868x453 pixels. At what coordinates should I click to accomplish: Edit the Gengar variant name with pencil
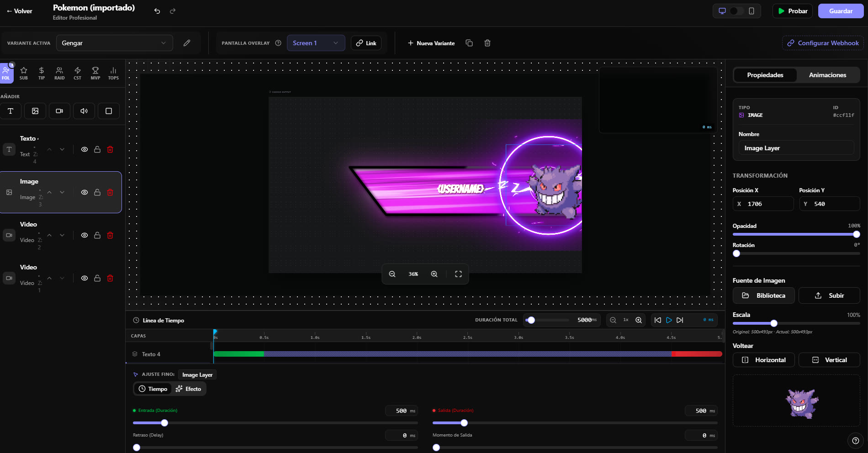[x=187, y=43]
